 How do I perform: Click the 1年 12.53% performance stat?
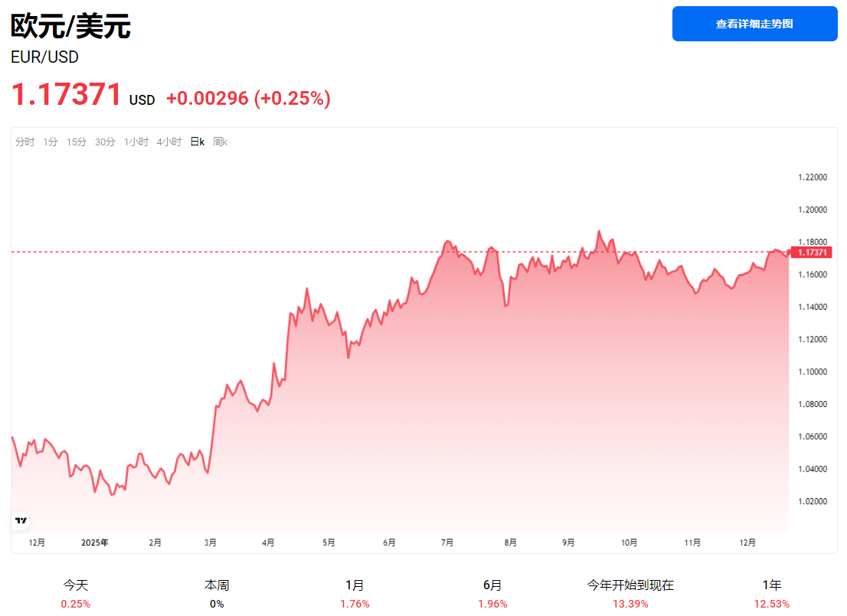(x=771, y=593)
